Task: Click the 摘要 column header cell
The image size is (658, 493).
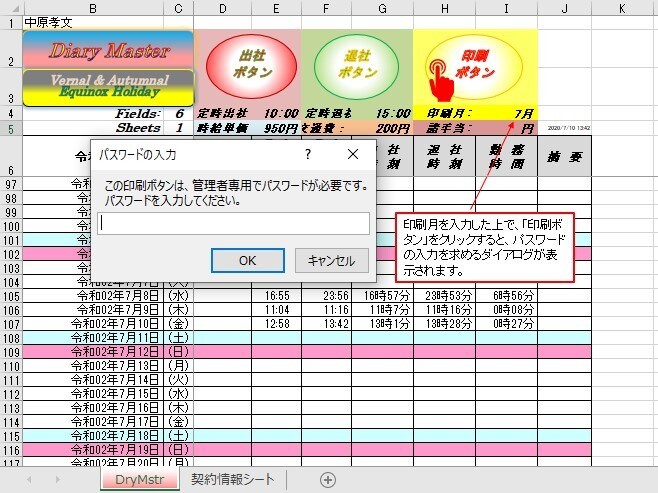Action: coord(564,156)
